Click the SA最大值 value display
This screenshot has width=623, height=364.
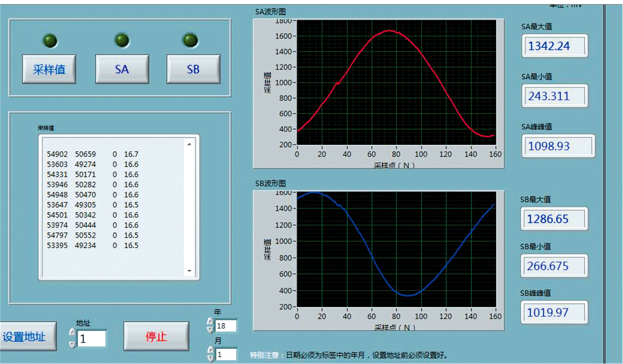(554, 46)
